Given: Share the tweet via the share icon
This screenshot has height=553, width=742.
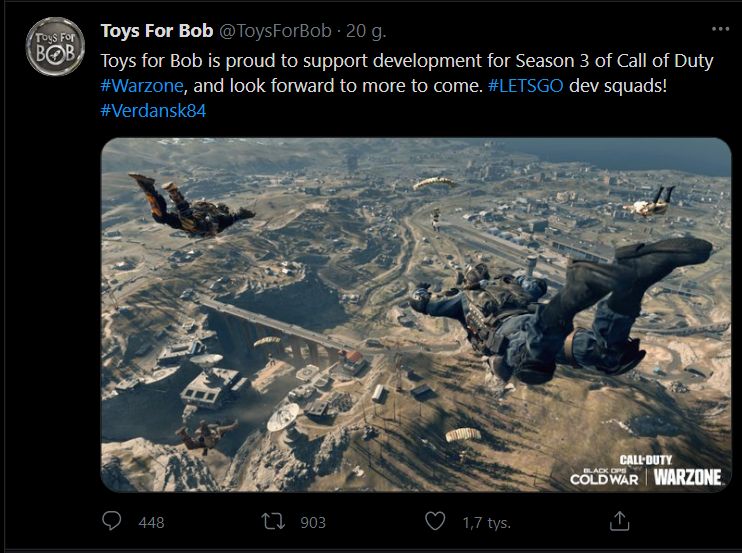Looking at the screenshot, I should (620, 521).
